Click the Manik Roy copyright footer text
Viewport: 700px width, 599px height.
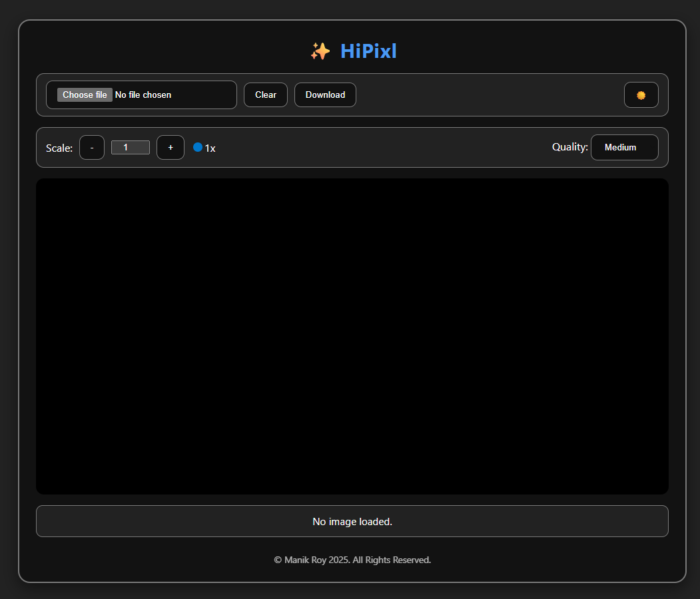click(352, 560)
